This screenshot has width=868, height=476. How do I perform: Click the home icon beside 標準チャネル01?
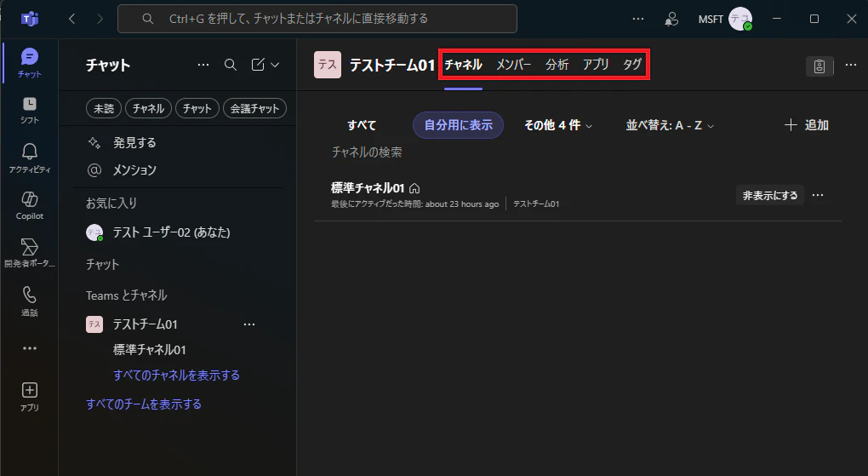click(x=414, y=188)
